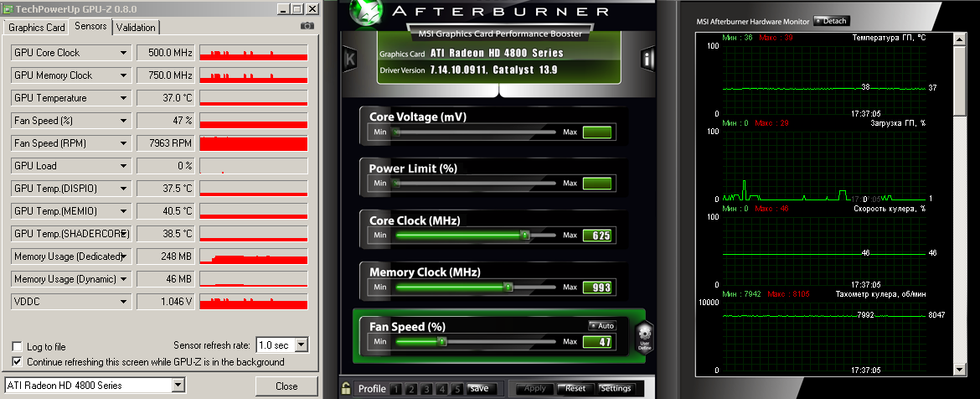
Task: Click the Core Clock value field 625
Action: point(597,236)
